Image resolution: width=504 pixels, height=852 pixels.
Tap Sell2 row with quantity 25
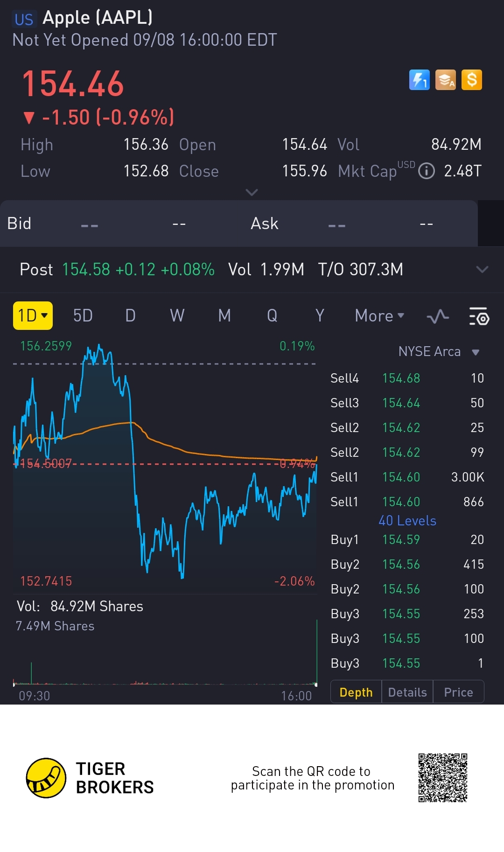pos(407,428)
